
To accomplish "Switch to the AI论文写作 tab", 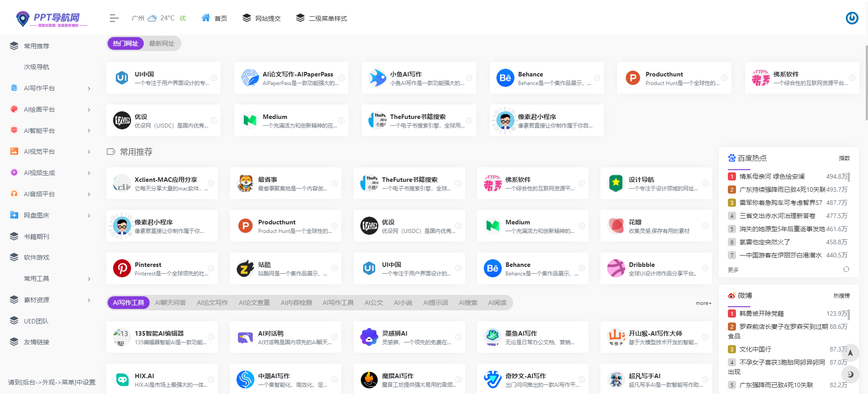I will coord(212,303).
